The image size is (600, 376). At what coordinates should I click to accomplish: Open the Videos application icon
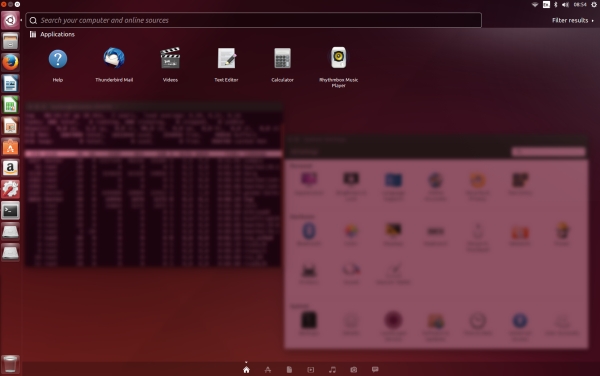[x=170, y=58]
